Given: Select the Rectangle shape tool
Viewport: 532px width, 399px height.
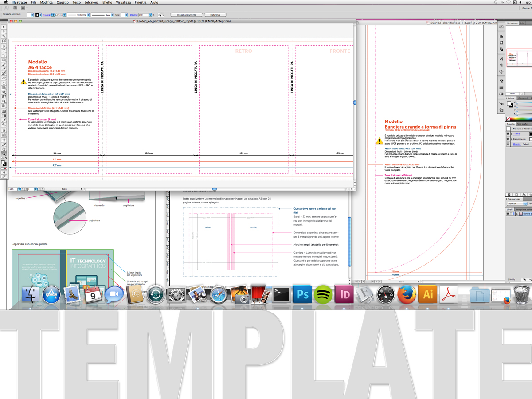Looking at the screenshot, I should click(4, 60).
